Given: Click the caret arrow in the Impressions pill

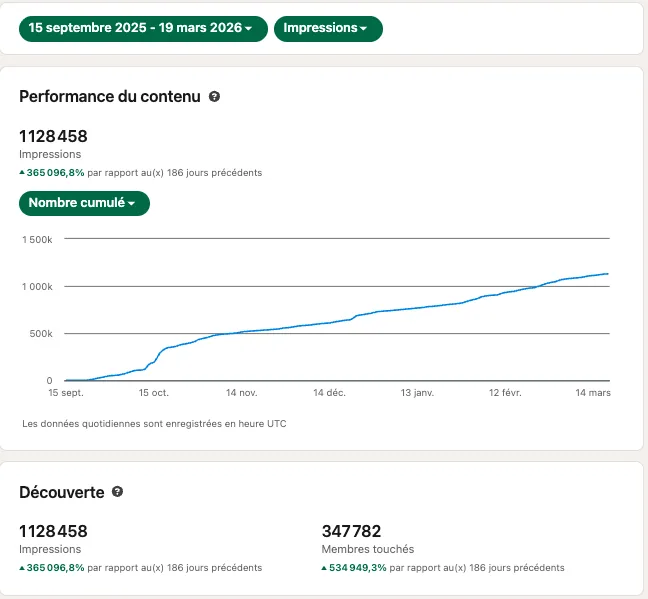Looking at the screenshot, I should (363, 29).
